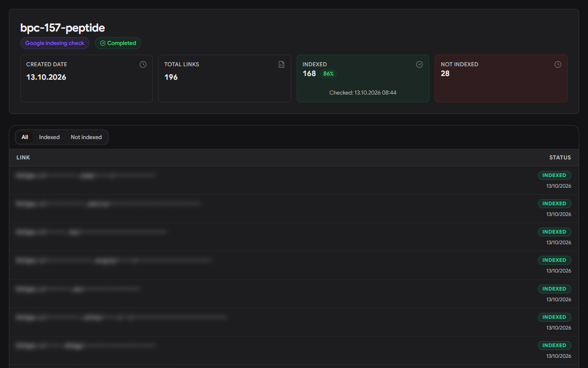Click the Completed status badge
The width and height of the screenshot is (588, 368).
coord(118,43)
